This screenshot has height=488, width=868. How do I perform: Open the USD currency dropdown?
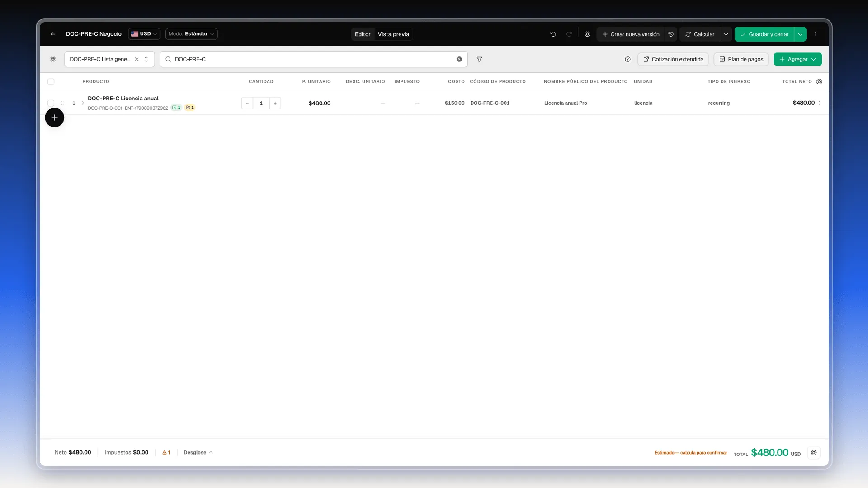[144, 34]
